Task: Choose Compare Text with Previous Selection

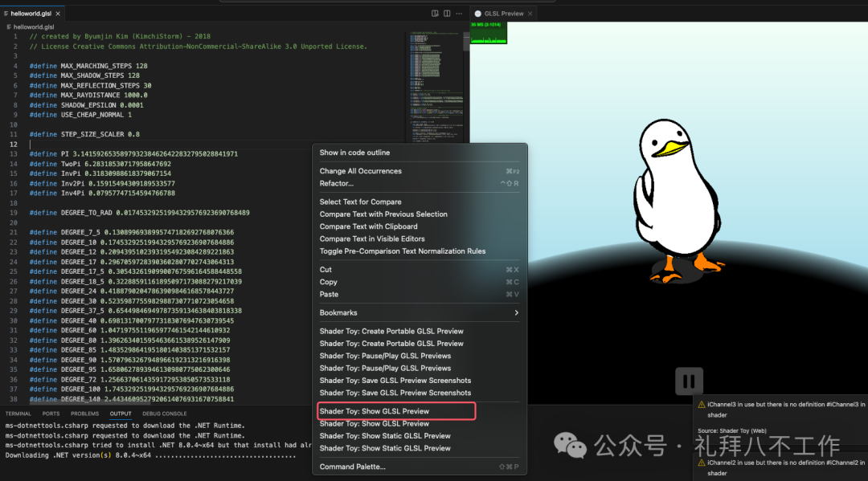Action: point(419,214)
